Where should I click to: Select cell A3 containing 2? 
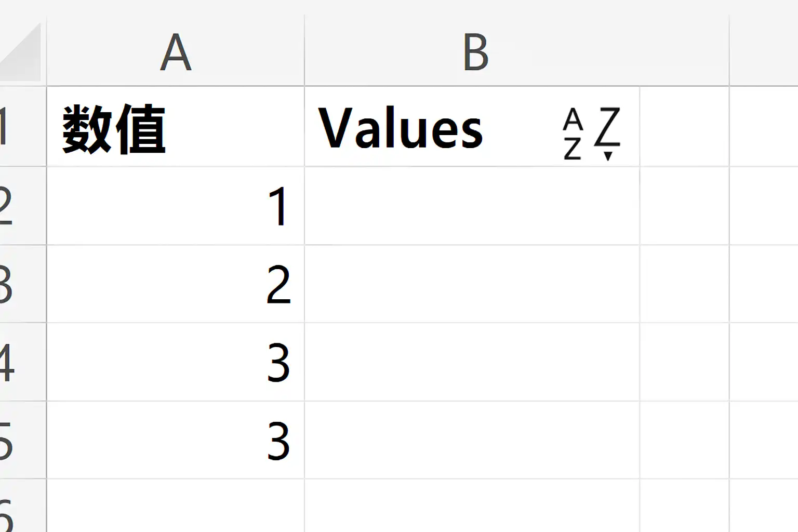click(x=176, y=284)
